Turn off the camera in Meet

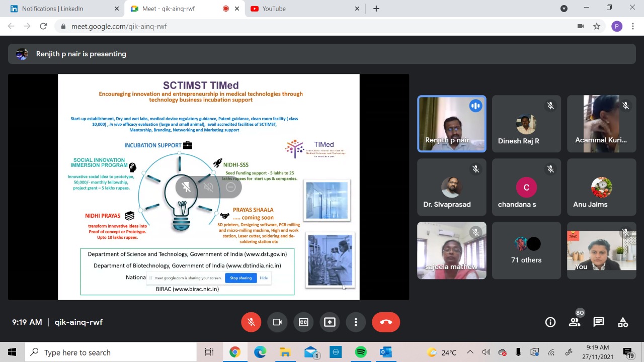pos(277,322)
